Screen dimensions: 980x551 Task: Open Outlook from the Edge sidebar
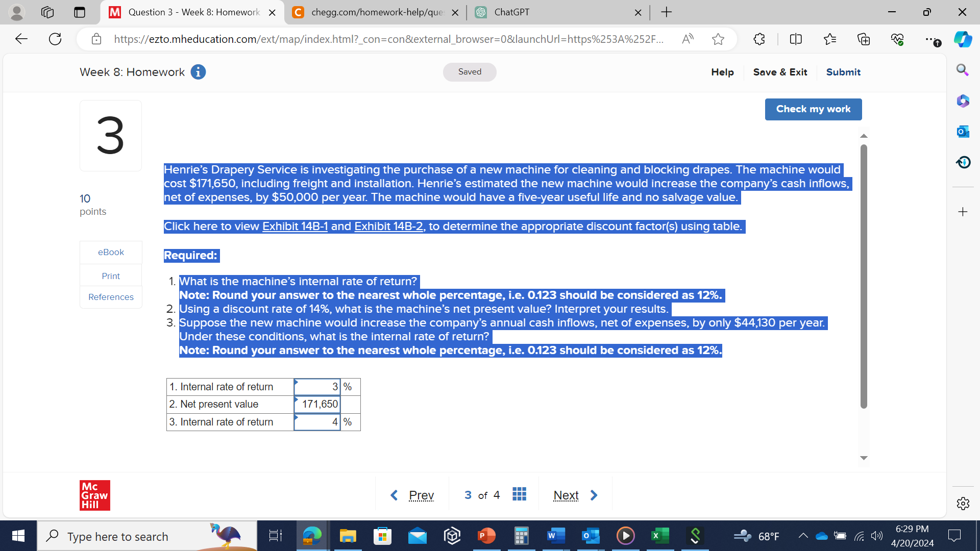963,131
